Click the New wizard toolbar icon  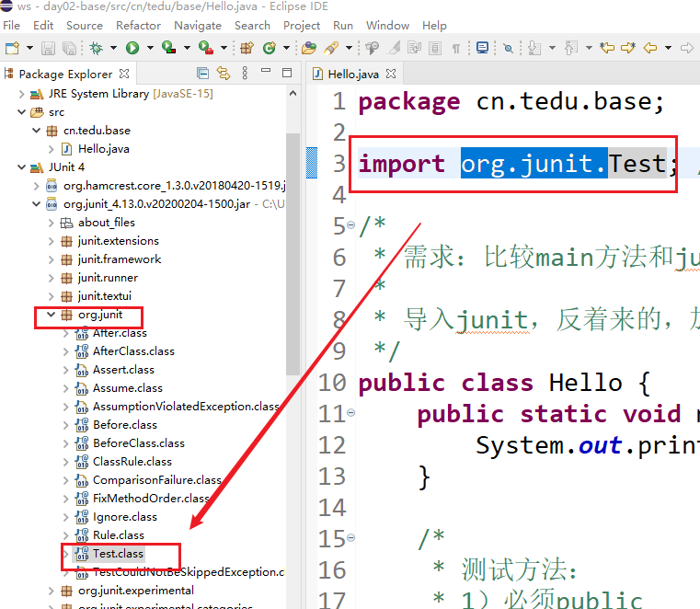[x=13, y=48]
